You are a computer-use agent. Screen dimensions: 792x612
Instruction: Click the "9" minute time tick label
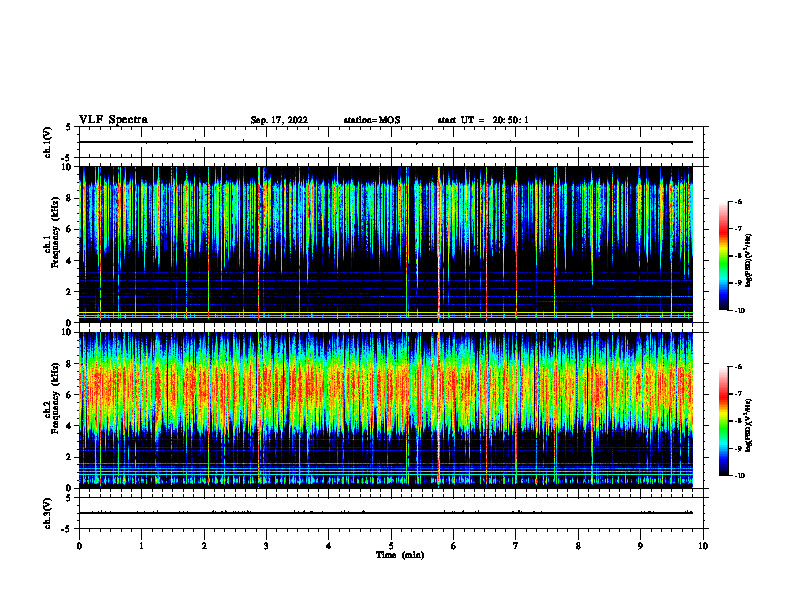[640, 546]
